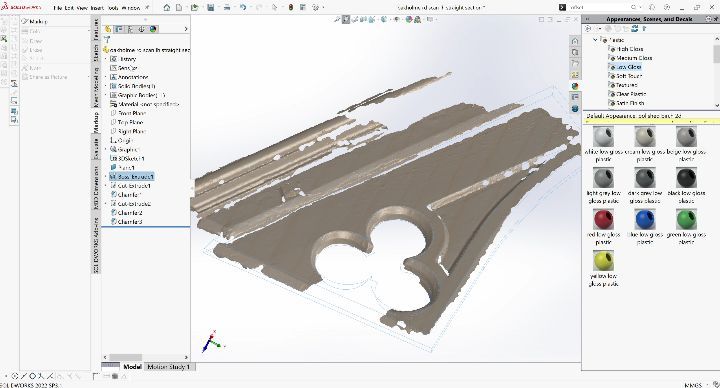This screenshot has height=388, width=720.
Task: Collapse the Plastic folder in appearances tree
Action: pos(595,40)
